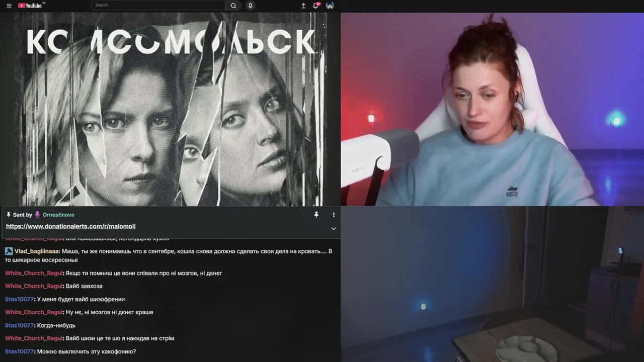Focus the YouTube search field

[x=158, y=5]
